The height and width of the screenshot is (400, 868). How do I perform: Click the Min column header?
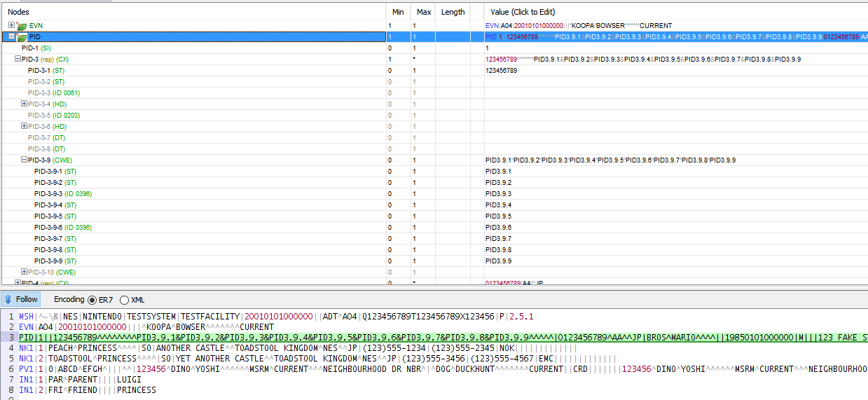399,12
